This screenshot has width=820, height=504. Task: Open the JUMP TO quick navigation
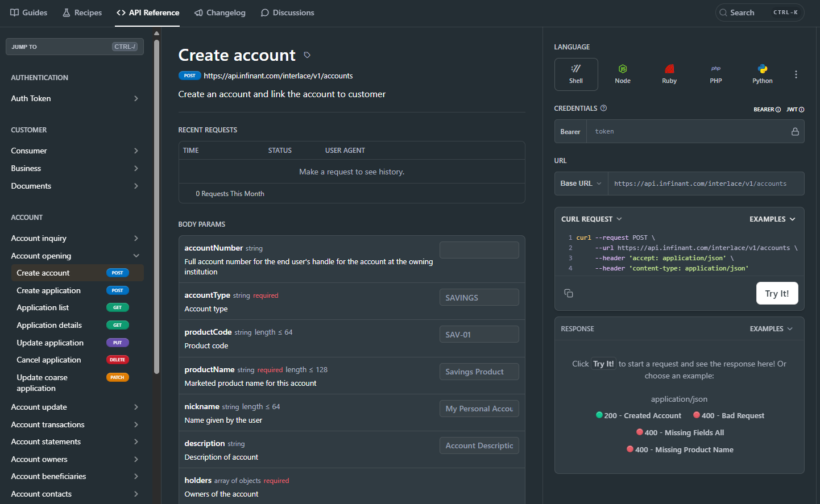[74, 47]
